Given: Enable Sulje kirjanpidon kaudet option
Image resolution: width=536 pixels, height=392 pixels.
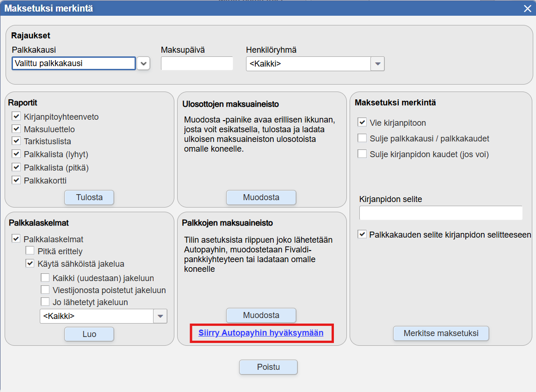Looking at the screenshot, I should pyautogui.click(x=362, y=154).
